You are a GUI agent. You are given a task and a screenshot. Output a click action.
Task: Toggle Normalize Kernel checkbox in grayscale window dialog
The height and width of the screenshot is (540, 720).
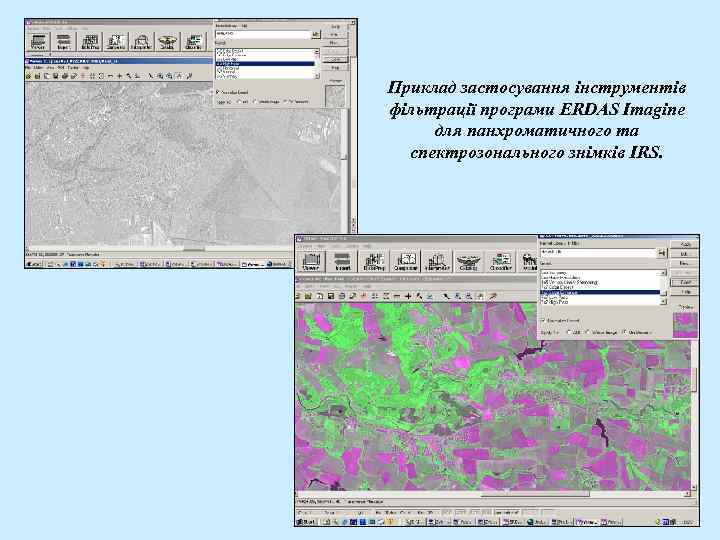click(218, 92)
